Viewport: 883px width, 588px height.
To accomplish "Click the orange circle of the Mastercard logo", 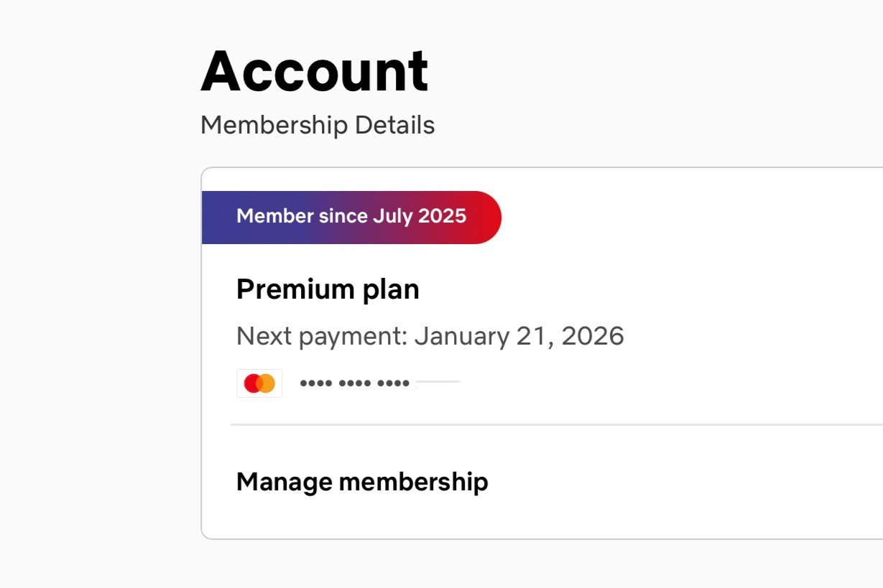I will (x=267, y=383).
